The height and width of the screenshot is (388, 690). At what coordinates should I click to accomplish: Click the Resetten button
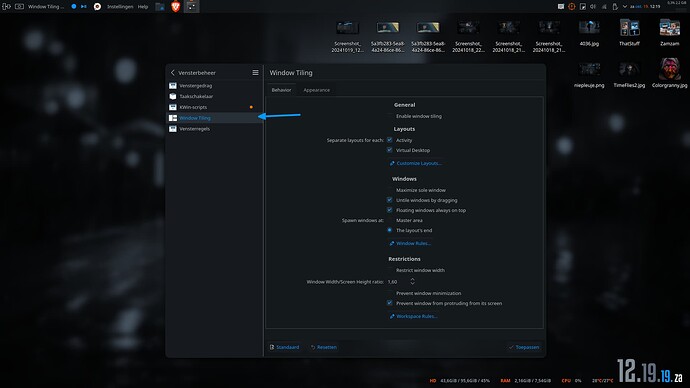point(324,347)
